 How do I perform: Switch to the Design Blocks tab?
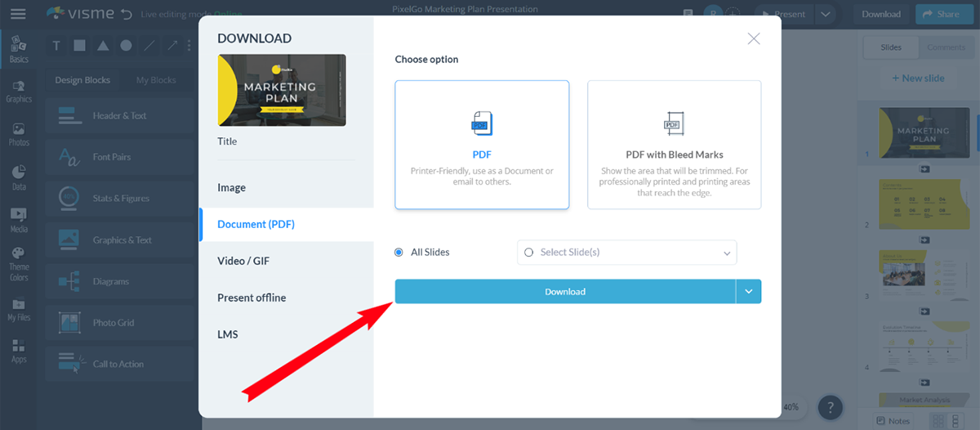(82, 80)
